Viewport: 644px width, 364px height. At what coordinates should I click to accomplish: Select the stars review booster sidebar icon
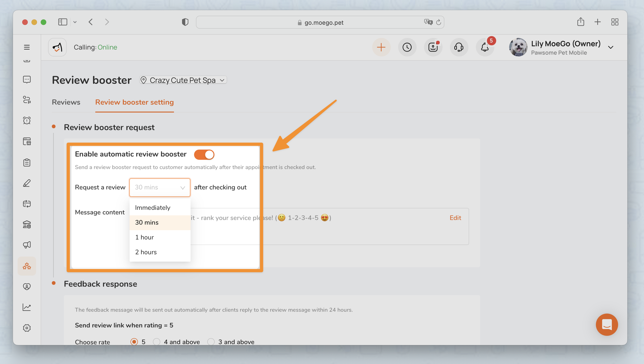(x=27, y=266)
